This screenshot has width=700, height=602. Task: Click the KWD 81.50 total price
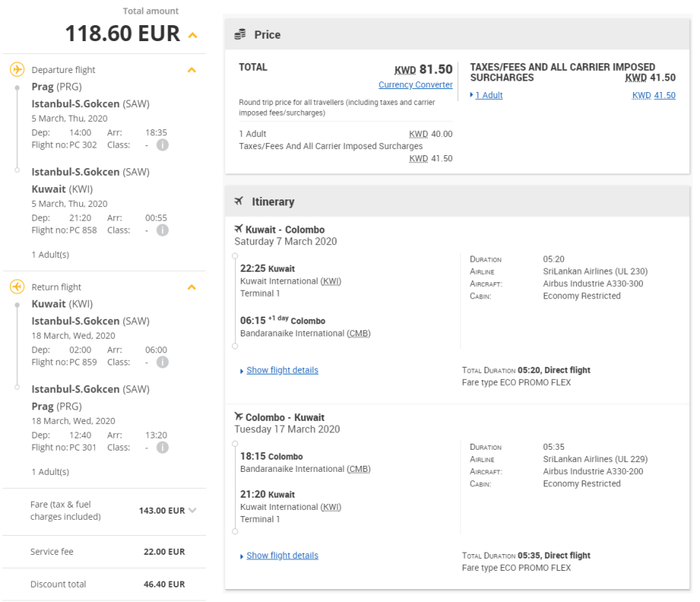coord(423,70)
